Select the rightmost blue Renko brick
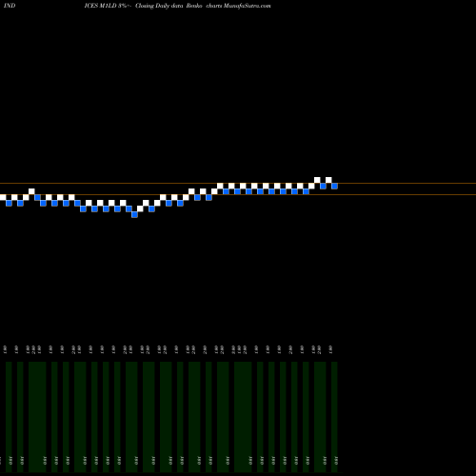Image resolution: width=476 pixels, height=476 pixels. click(334, 186)
